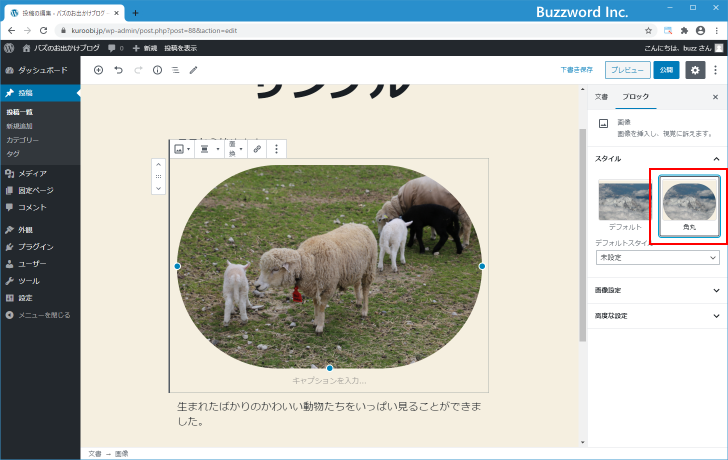Open the block list outline view
The height and width of the screenshot is (460, 728).
pyautogui.click(x=175, y=70)
